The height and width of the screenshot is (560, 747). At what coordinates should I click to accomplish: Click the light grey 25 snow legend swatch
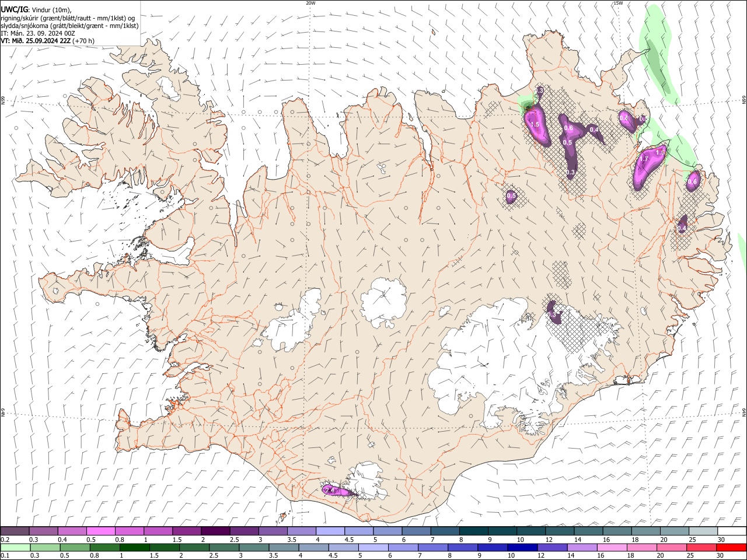click(x=703, y=531)
